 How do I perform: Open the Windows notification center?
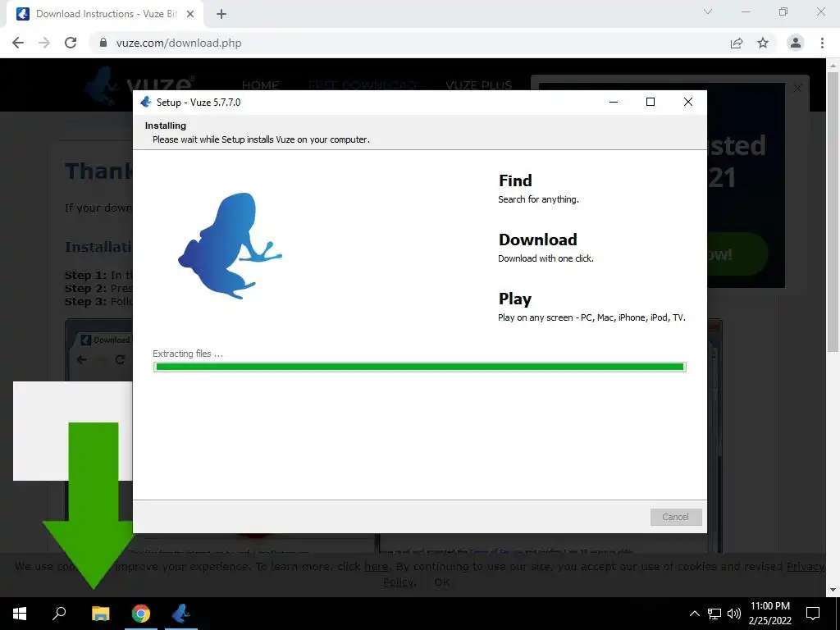(x=813, y=614)
